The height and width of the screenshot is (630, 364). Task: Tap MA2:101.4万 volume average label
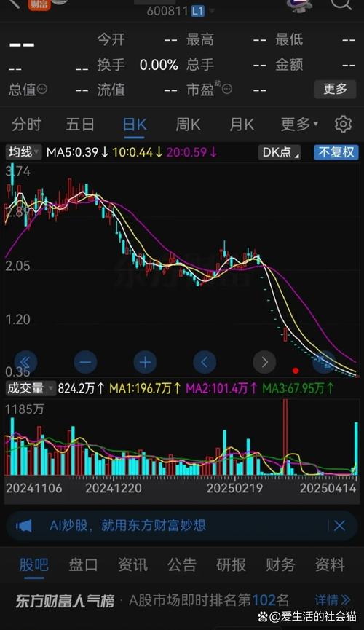[221, 388]
